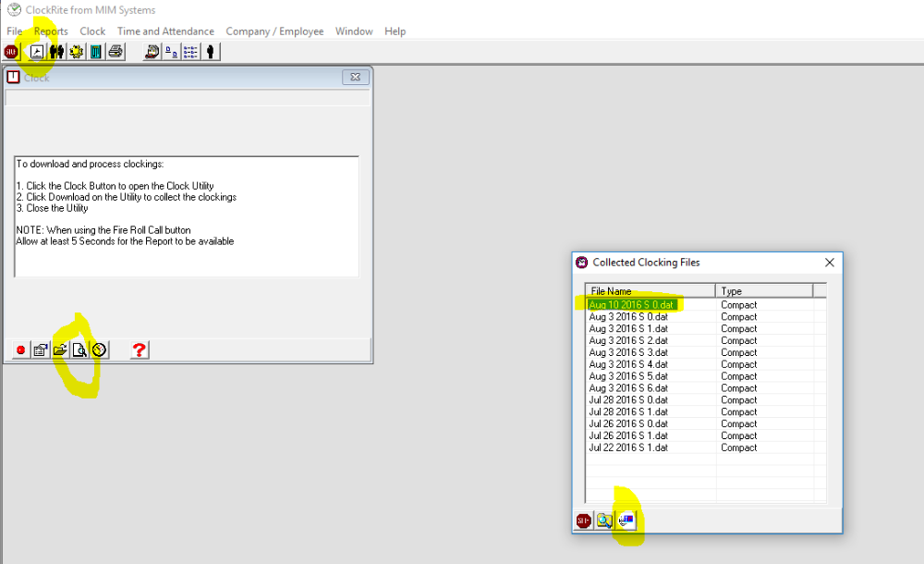Select the fire roll call icon on the toolbar

click(152, 51)
